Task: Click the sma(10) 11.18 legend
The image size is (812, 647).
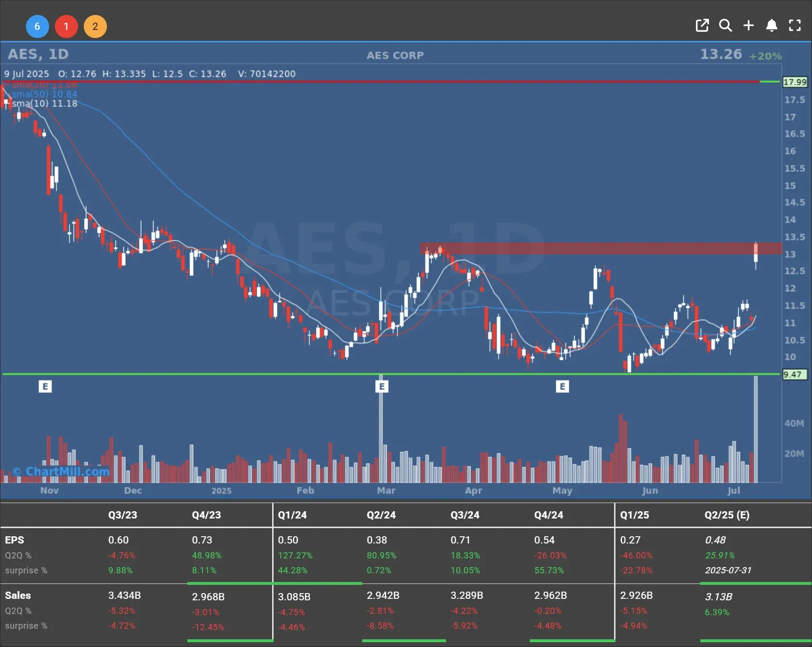Action: click(44, 104)
